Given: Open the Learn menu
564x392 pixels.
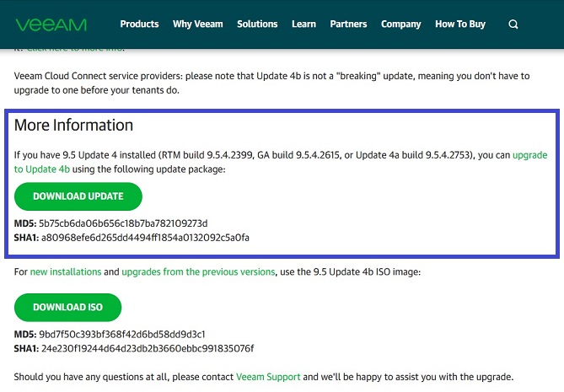Looking at the screenshot, I should click(x=304, y=24).
